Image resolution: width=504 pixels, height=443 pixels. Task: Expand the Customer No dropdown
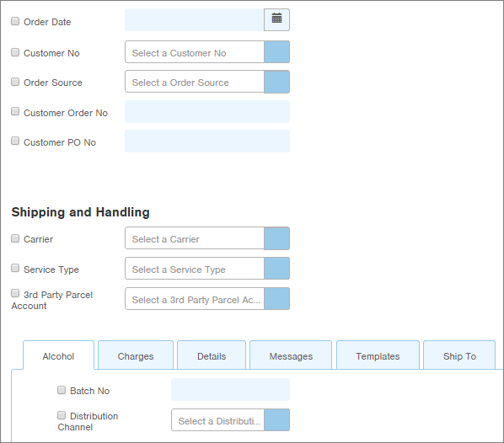[x=276, y=51]
